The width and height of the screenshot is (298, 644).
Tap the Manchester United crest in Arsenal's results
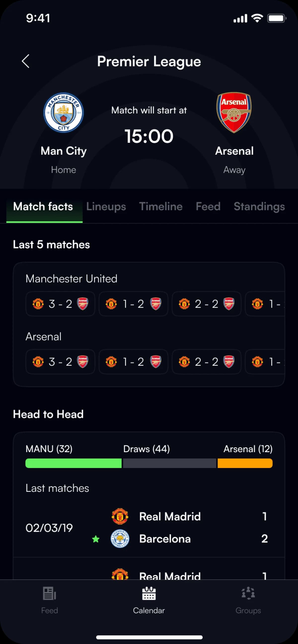(38, 362)
